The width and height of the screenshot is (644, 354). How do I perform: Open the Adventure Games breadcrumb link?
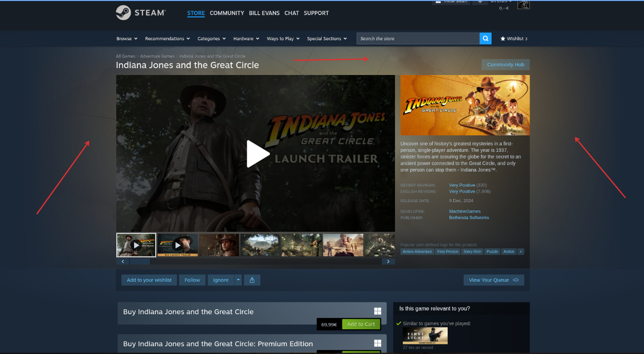[x=157, y=56]
